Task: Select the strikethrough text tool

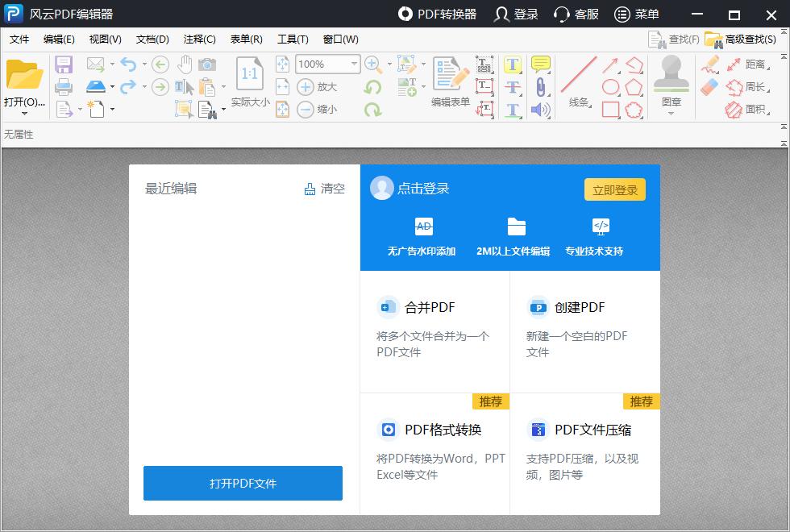Action: 513,86
